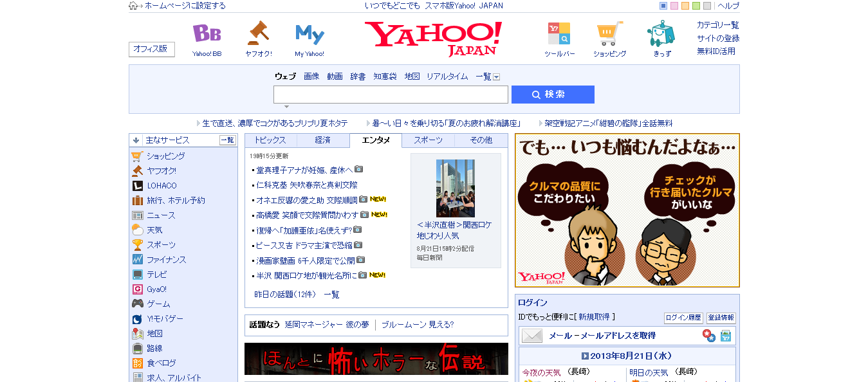Open the 新規取得 ID link

(594, 316)
